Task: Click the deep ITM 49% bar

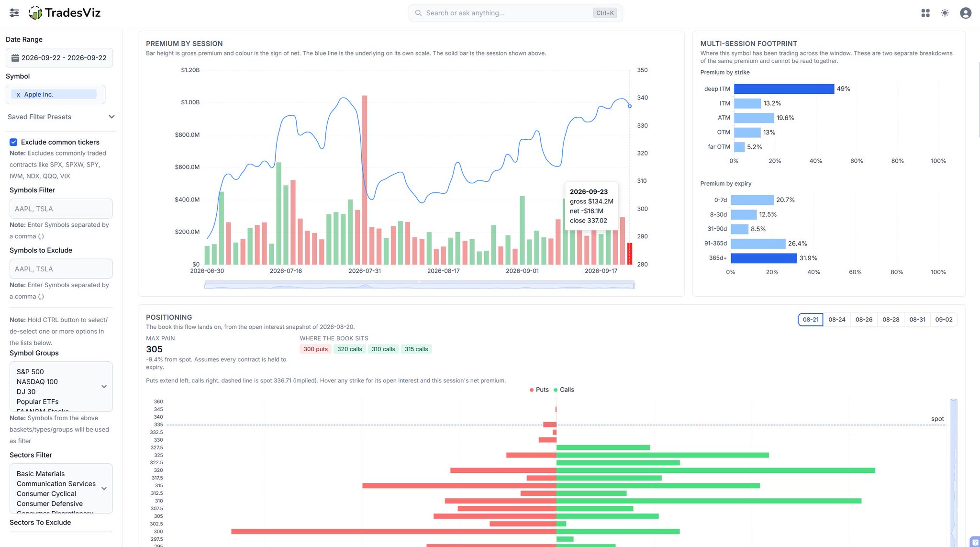Action: (784, 89)
